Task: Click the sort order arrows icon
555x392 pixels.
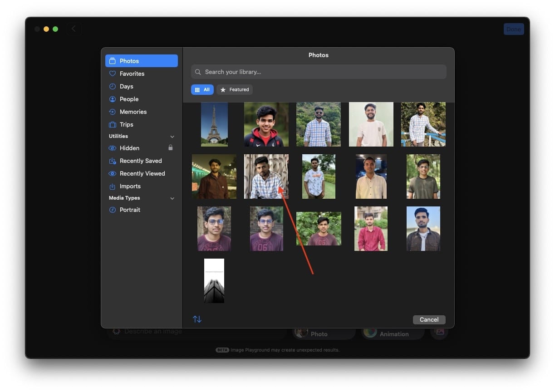Action: click(197, 319)
